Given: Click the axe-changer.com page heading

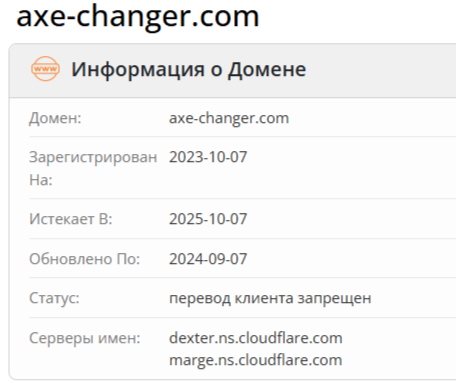Looking at the screenshot, I should tap(138, 17).
